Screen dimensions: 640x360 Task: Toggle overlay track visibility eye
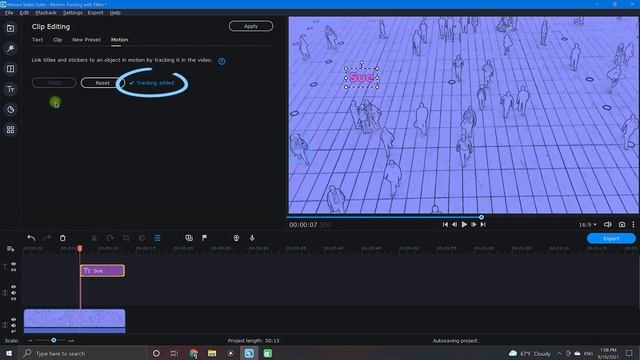pyautogui.click(x=13, y=287)
